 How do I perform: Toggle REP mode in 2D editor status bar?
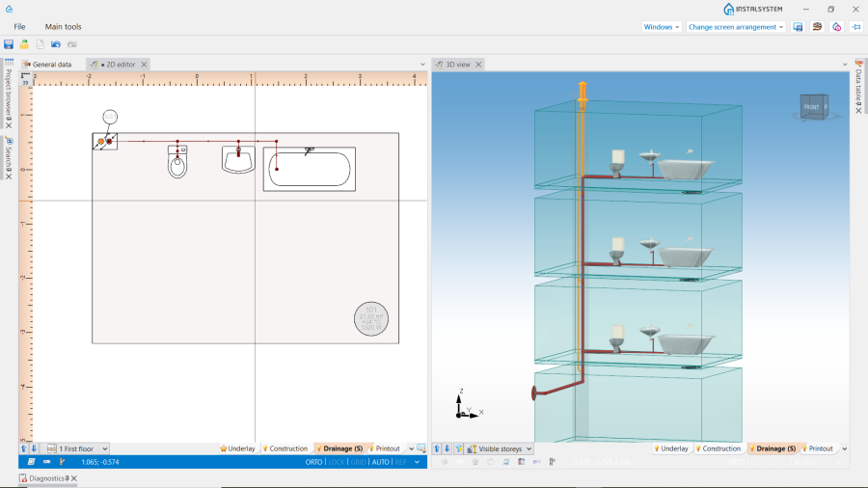pyautogui.click(x=401, y=462)
